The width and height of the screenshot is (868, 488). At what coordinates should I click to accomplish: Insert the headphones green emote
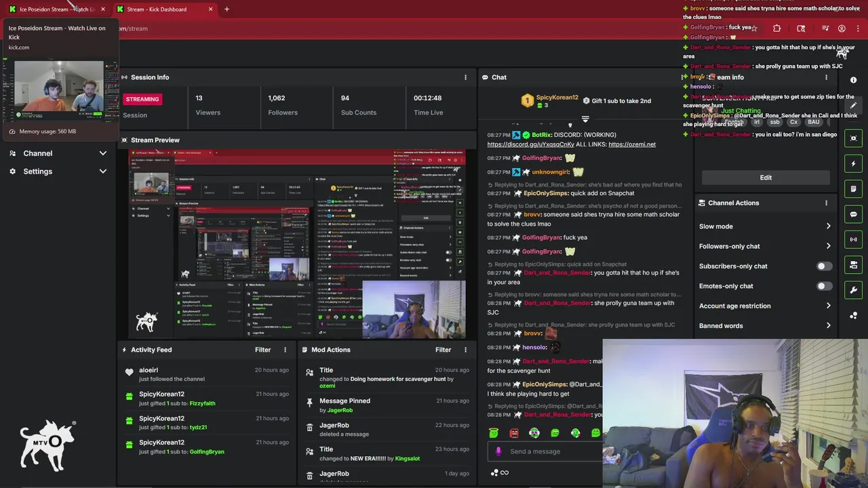coord(534,433)
